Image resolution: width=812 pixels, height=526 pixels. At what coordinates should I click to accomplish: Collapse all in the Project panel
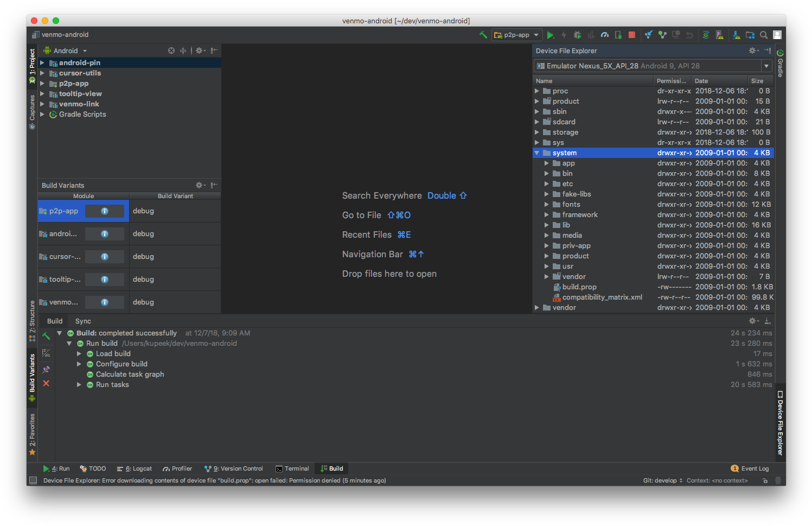pos(183,50)
